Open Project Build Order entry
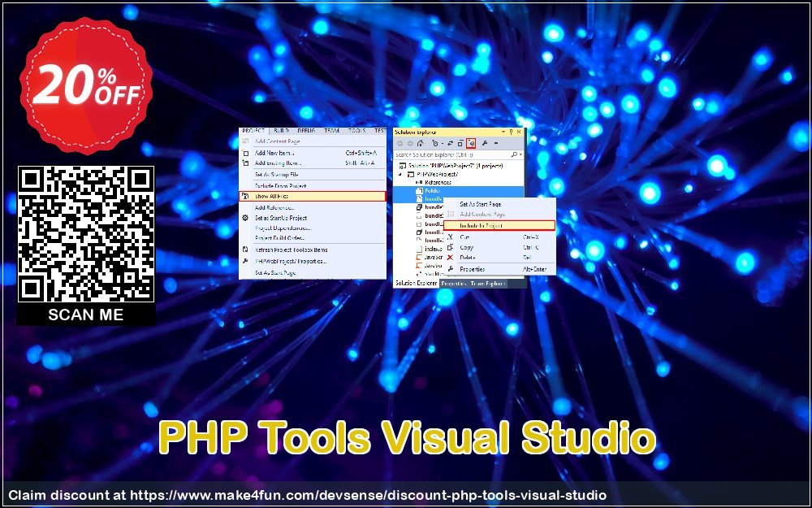The width and height of the screenshot is (812, 508). [x=313, y=238]
